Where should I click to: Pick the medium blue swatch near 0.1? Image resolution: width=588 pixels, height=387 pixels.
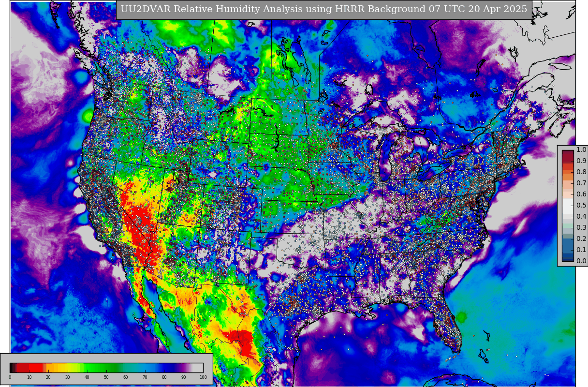pos(568,246)
